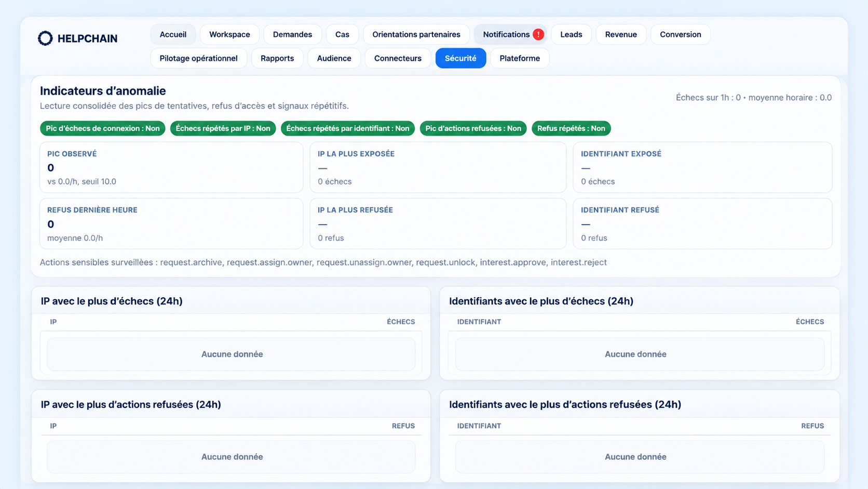Open the Audience tab

pos(334,58)
